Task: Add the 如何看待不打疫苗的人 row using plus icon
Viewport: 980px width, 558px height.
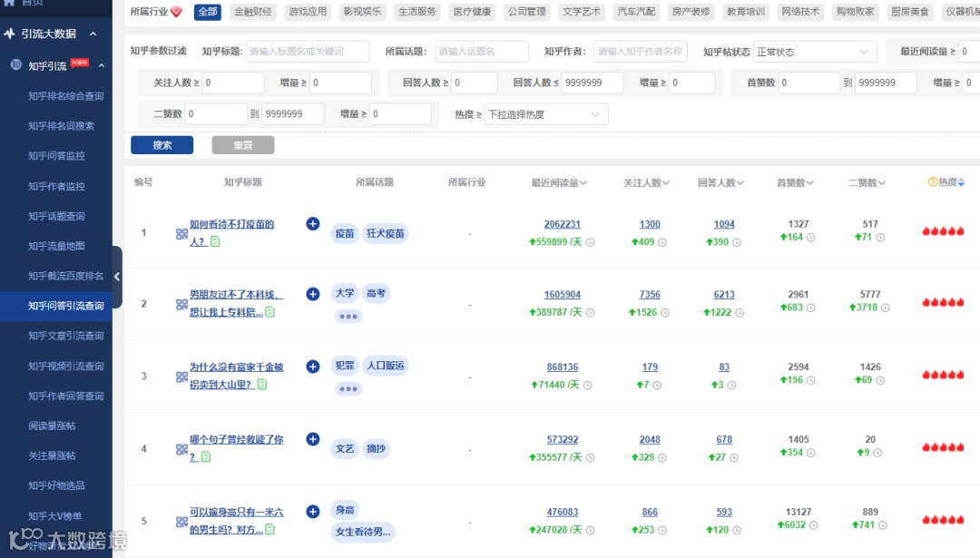Action: (313, 224)
